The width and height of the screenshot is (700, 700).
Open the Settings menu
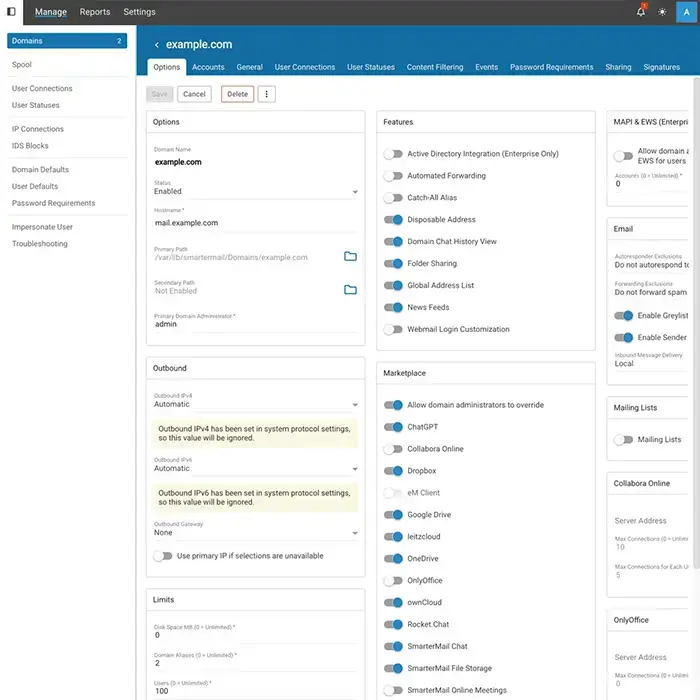tap(139, 12)
